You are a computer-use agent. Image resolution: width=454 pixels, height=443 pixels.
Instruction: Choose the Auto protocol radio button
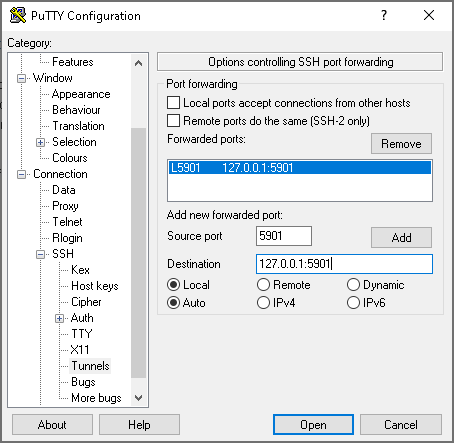click(x=173, y=303)
